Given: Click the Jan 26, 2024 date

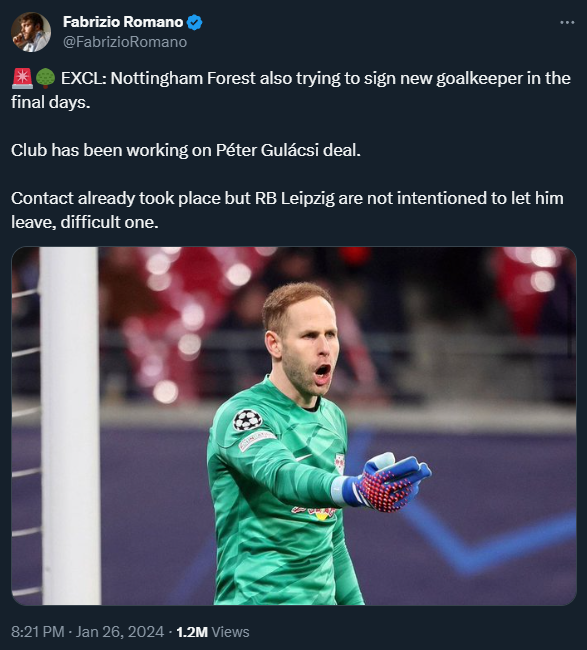Looking at the screenshot, I should 120,632.
